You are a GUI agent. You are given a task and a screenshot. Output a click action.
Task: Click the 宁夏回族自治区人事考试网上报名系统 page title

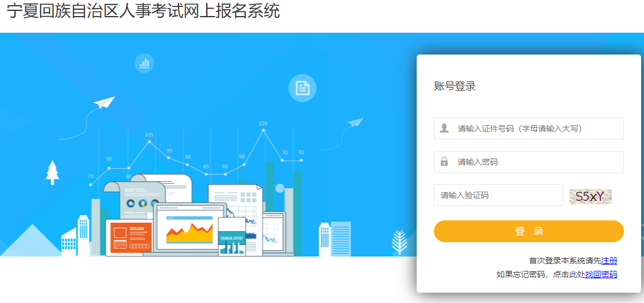point(143,11)
